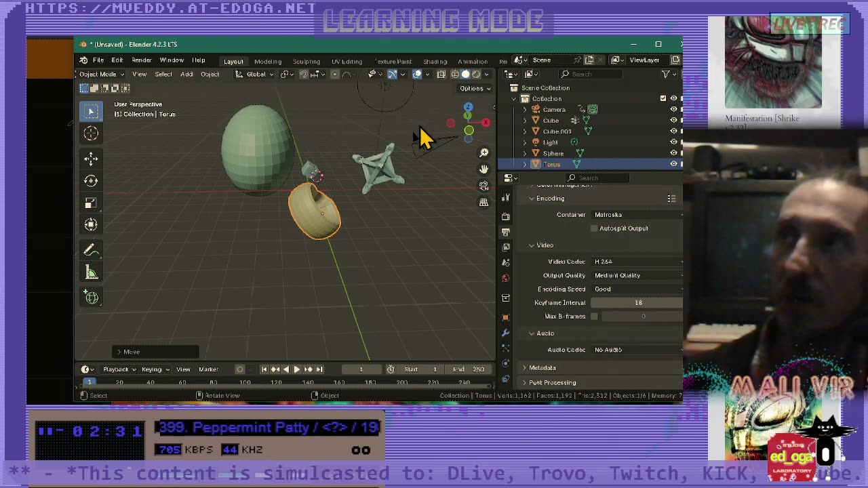Click the Use Preview Range clock icon
The height and width of the screenshot is (488, 868).
pyautogui.click(x=391, y=369)
